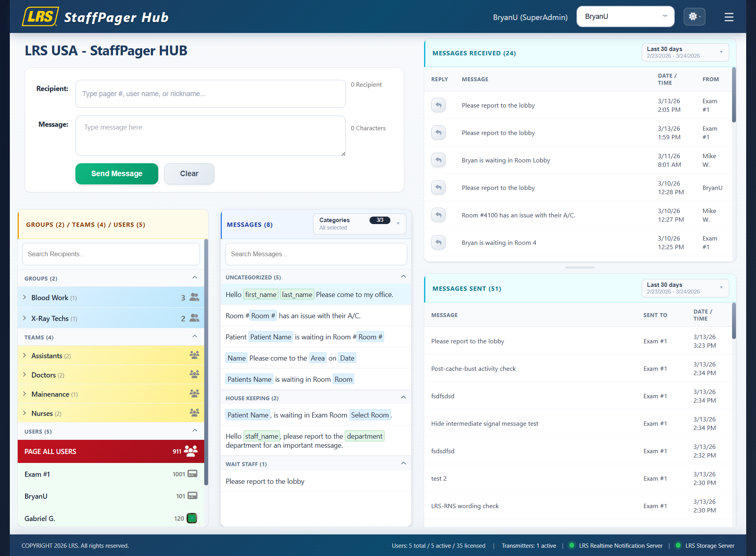756x556 pixels.
Task: Open the Categories filter dropdown
Action: (x=359, y=224)
